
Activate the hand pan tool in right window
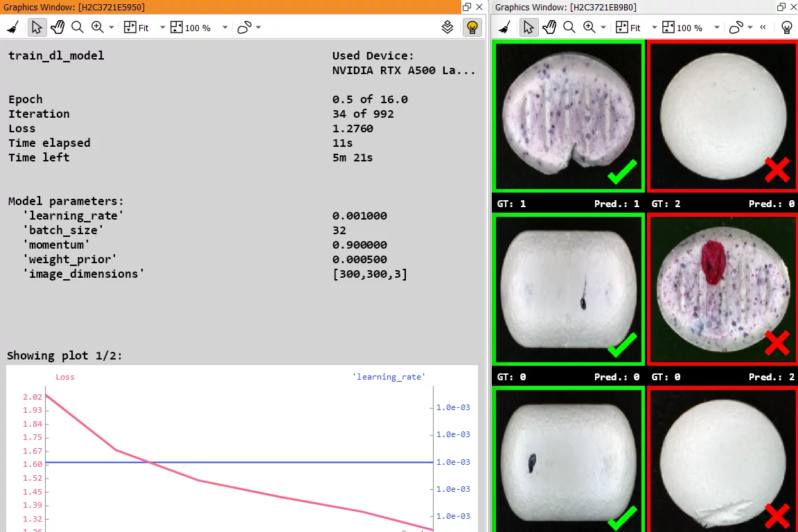[549, 28]
